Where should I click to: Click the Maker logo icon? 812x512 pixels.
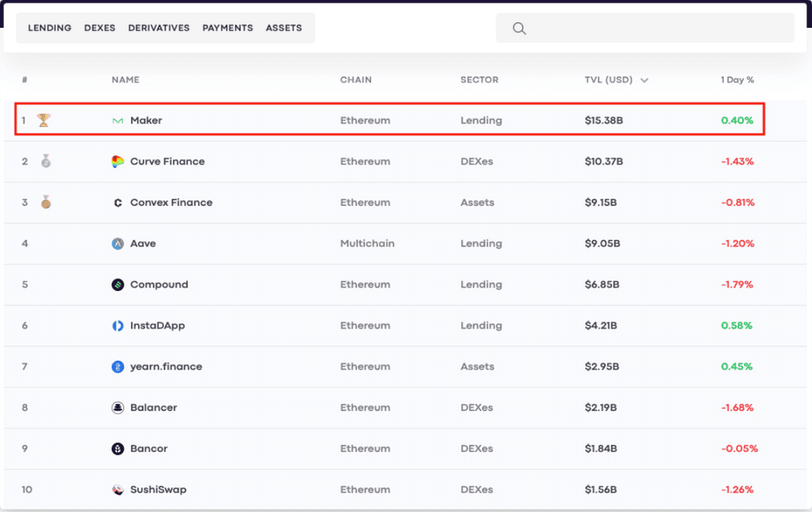coord(117,120)
